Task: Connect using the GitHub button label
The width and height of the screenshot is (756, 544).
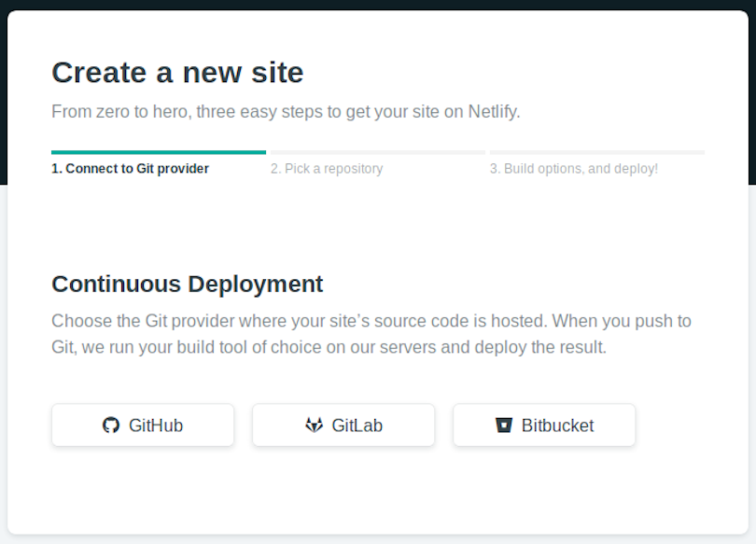Action: 156,425
